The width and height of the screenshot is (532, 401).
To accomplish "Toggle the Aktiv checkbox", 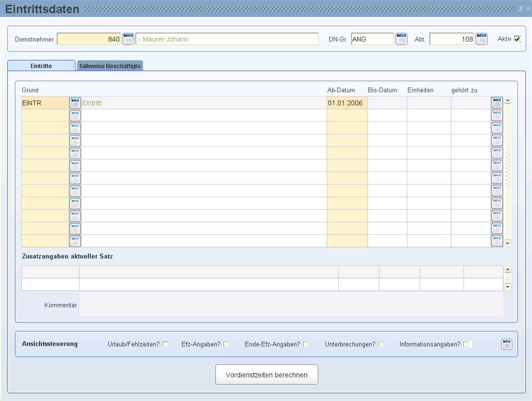I will click(517, 39).
